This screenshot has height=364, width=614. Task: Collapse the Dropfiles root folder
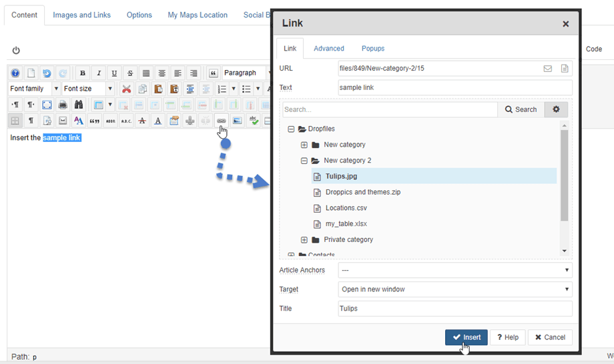click(291, 129)
